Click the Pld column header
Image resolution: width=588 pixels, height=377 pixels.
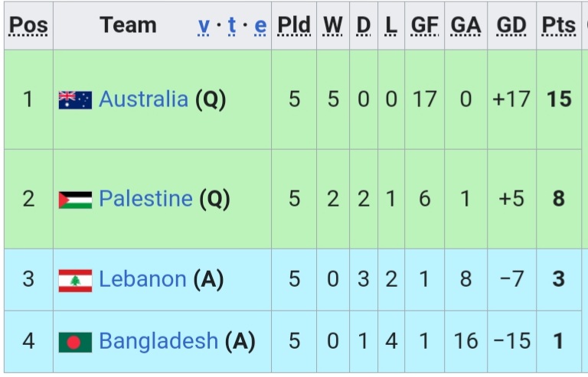(x=294, y=25)
